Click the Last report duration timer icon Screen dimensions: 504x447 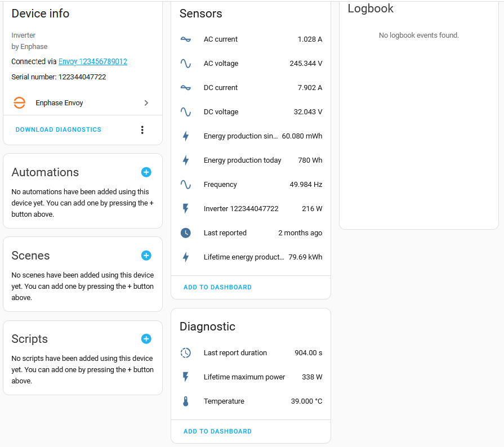coord(186,353)
